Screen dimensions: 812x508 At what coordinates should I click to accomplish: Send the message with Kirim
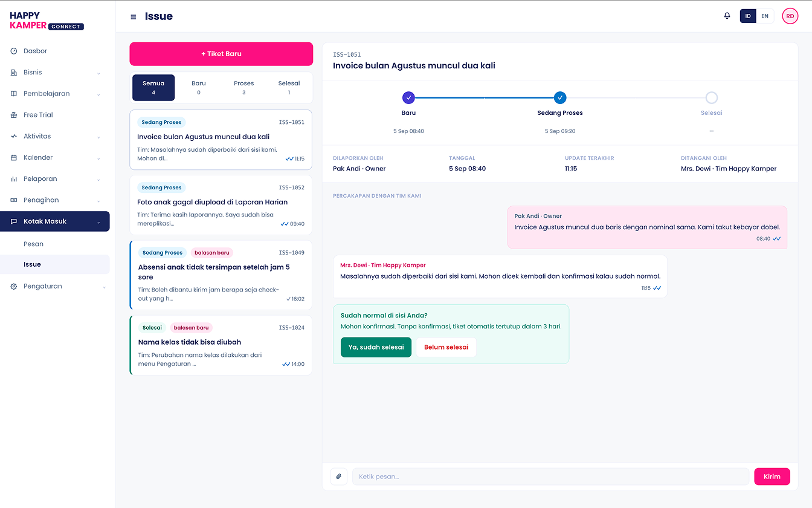tap(772, 477)
